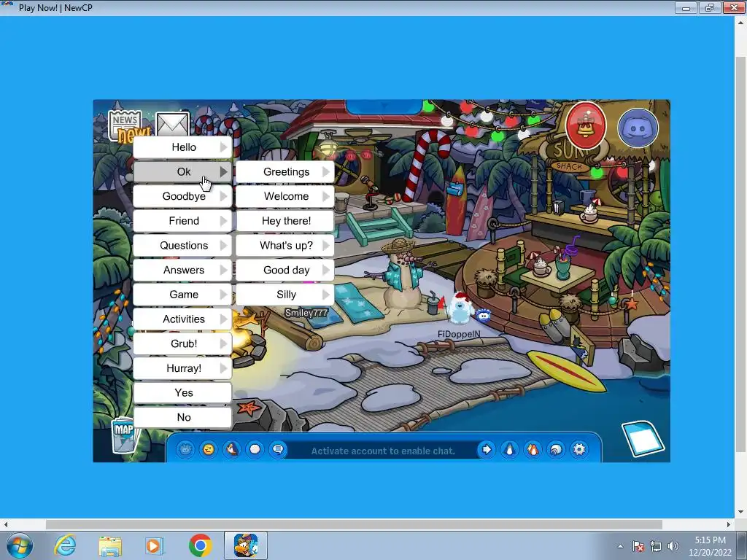Image resolution: width=747 pixels, height=560 pixels.
Task: Open Windows Start button
Action: tap(20, 545)
